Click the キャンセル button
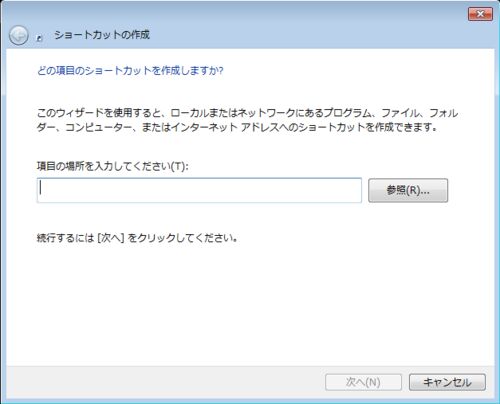Screen dimensions: 500x404 [447, 382]
